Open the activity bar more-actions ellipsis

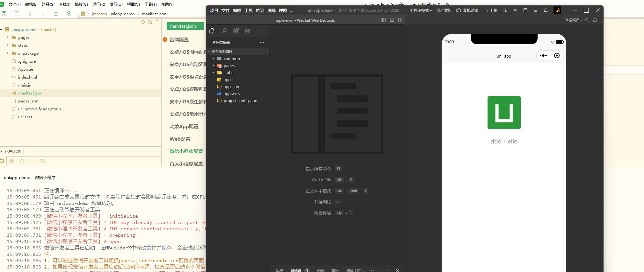(260, 31)
